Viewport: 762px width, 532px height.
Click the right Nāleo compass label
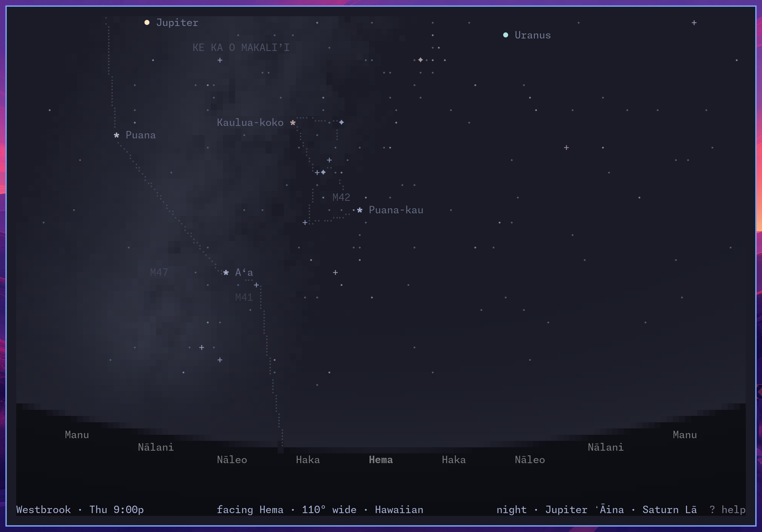530,460
